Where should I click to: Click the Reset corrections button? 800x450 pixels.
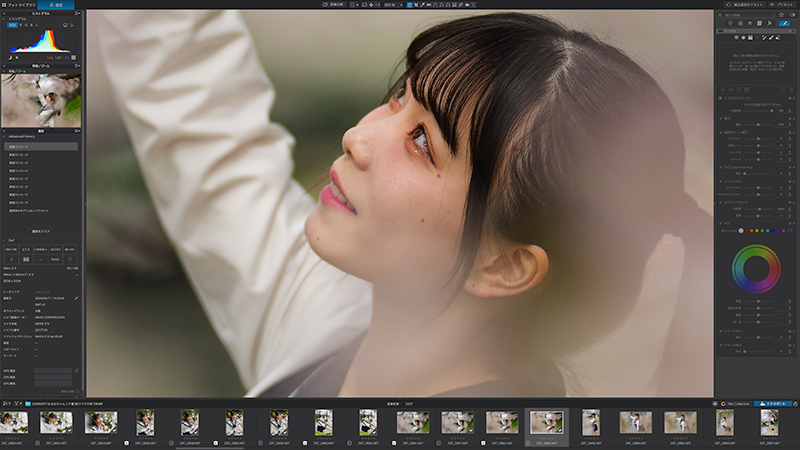tap(745, 5)
